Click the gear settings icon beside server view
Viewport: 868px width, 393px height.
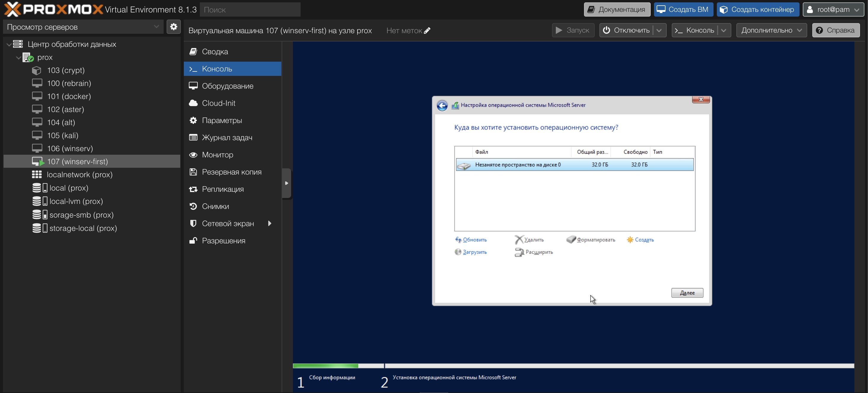(173, 27)
